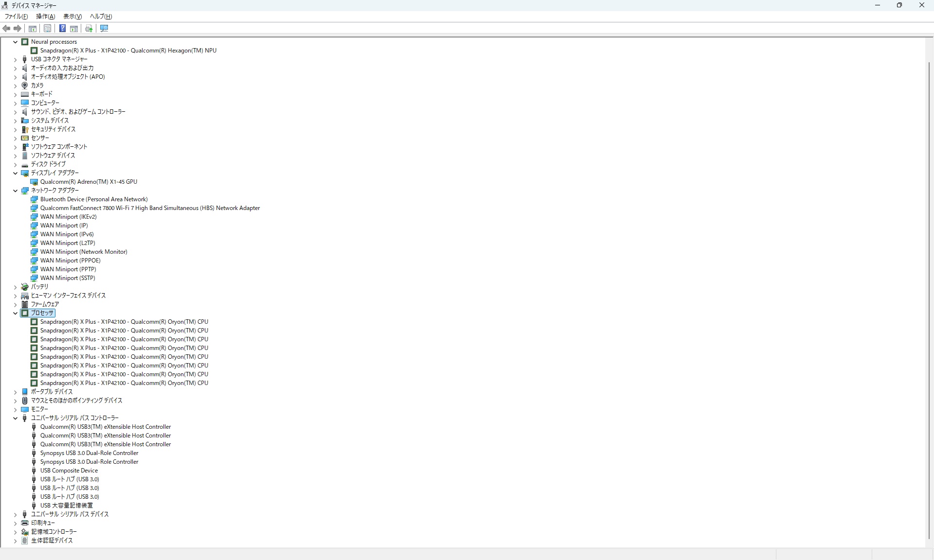Click Show/Hide Action Pane toolbar icon

click(x=74, y=29)
